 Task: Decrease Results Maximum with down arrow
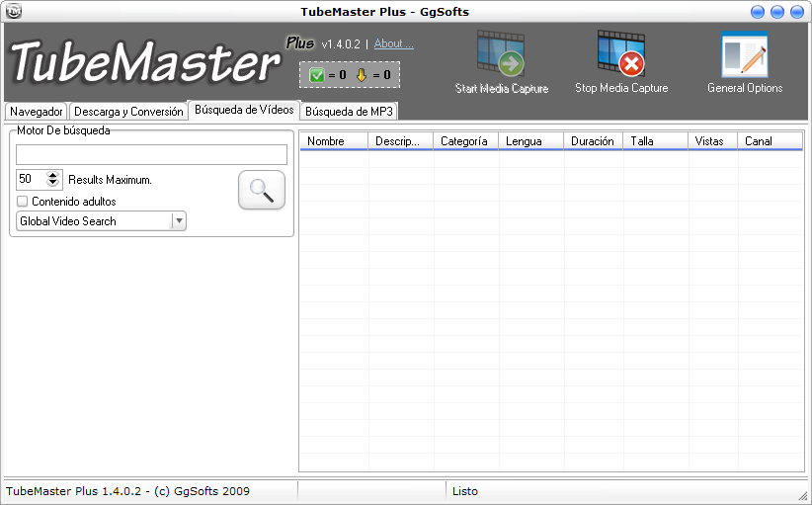coord(53,185)
